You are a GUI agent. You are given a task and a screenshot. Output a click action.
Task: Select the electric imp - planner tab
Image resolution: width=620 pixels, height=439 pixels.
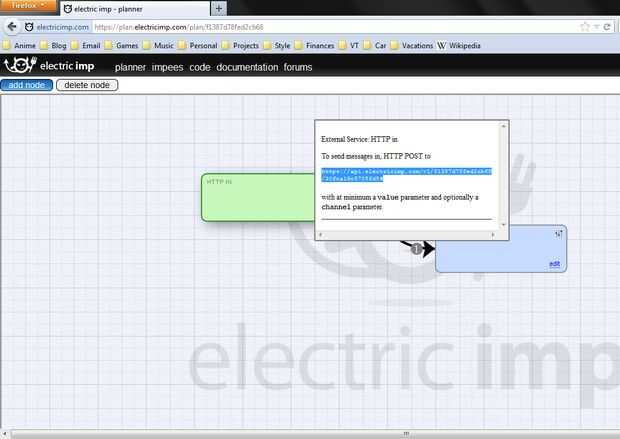click(134, 9)
